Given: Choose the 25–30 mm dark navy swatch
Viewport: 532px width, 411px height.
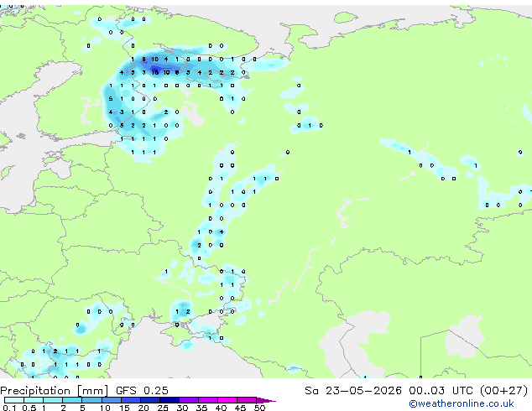Looking at the screenshot, I should [x=170, y=400].
